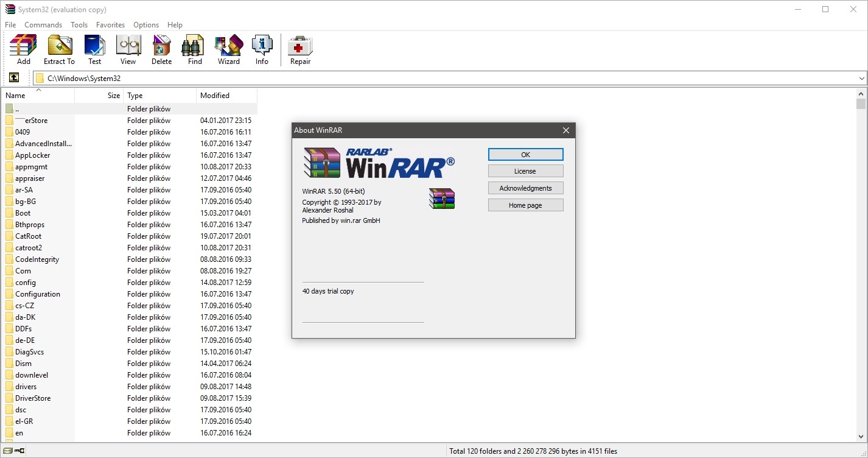The height and width of the screenshot is (458, 868).
Task: Select the catroot2 folder name
Action: pos(29,248)
